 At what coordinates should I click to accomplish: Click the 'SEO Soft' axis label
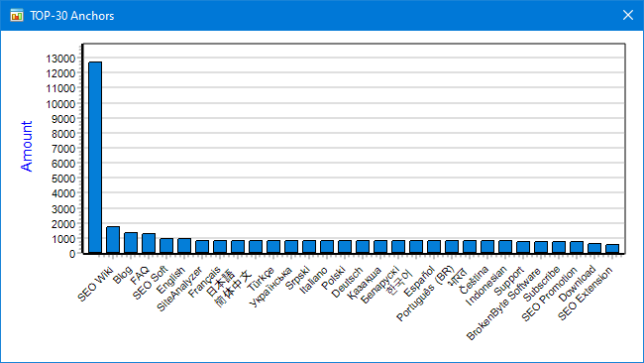[x=151, y=283]
